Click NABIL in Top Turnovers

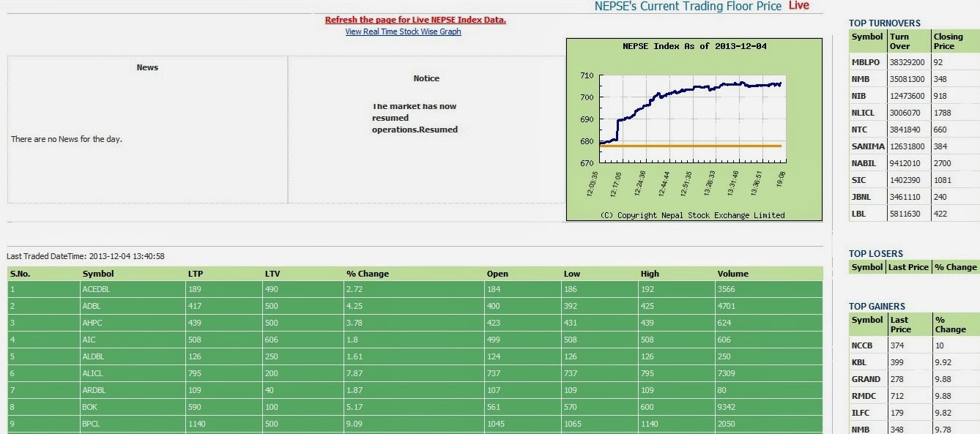coord(864,163)
